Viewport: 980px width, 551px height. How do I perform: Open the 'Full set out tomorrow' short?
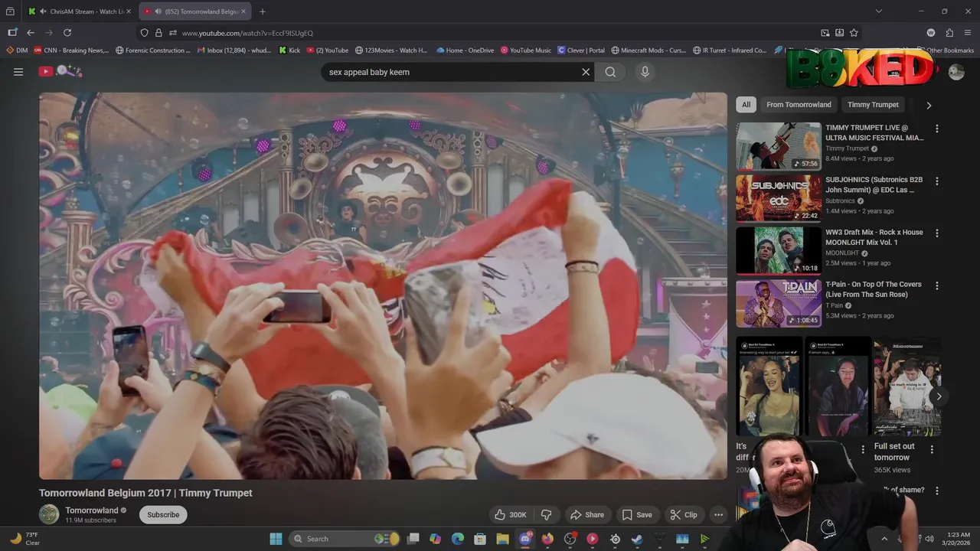pos(907,386)
